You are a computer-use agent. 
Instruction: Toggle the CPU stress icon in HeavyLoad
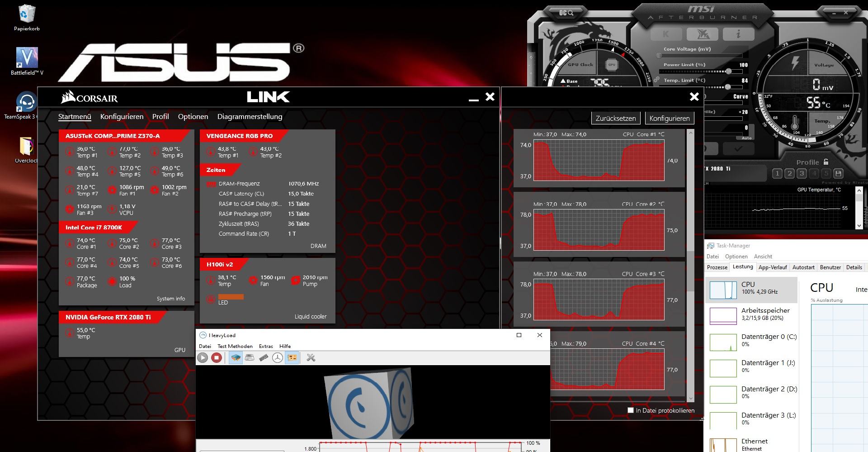tap(236, 358)
